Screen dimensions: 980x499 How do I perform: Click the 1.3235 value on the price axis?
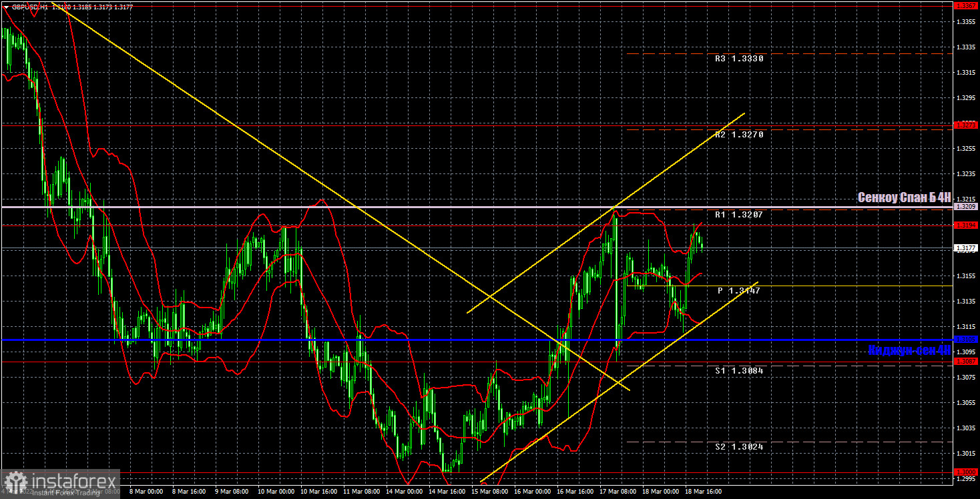(965, 174)
